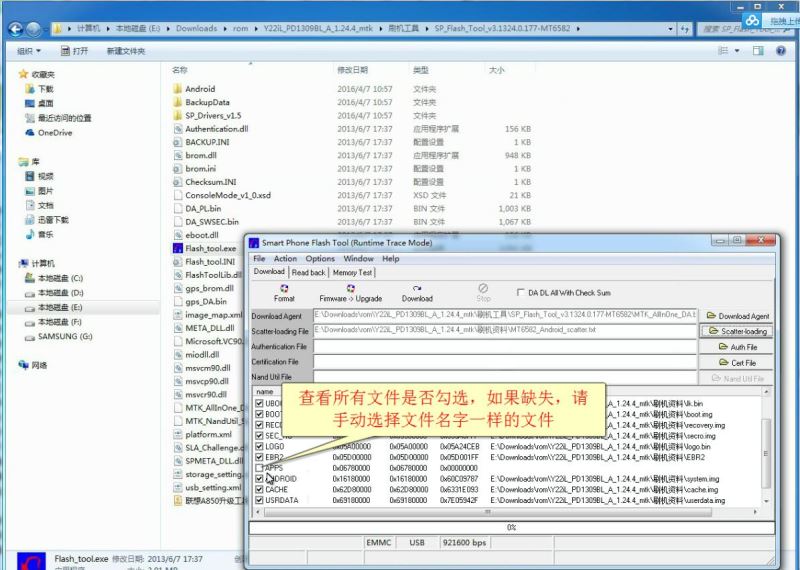The width and height of the screenshot is (800, 570).
Task: Open the Window menu
Action: coord(358,259)
